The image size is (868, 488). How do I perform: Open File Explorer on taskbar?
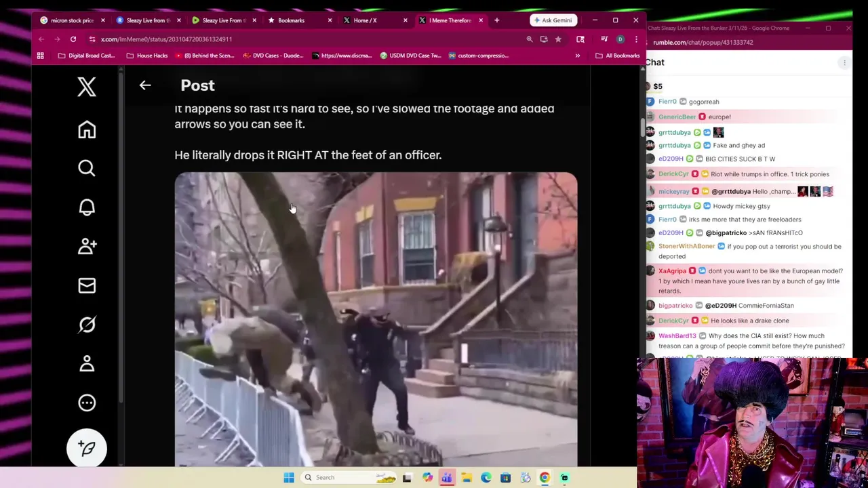tap(467, 478)
